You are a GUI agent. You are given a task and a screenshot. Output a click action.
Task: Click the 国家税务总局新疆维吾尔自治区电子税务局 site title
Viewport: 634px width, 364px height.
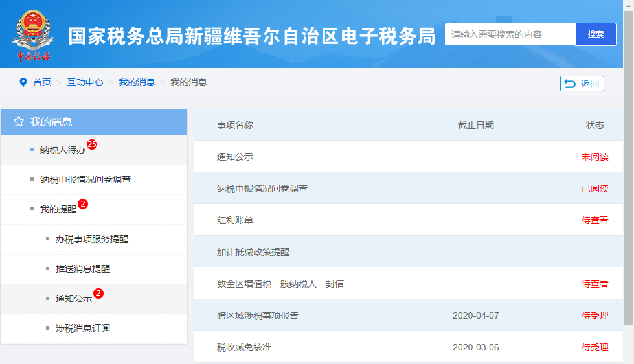[252, 36]
